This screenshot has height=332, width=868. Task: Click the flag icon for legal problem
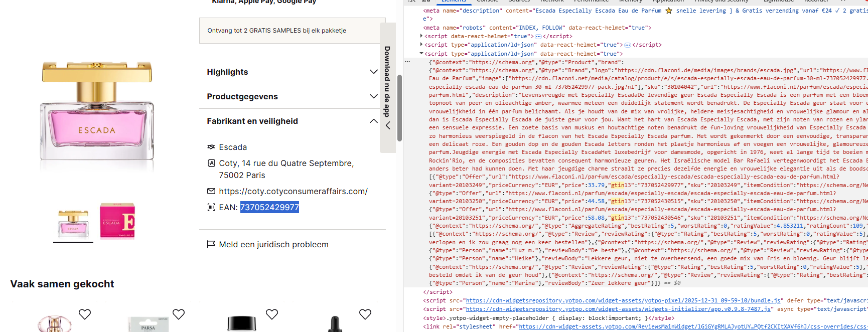[211, 244]
